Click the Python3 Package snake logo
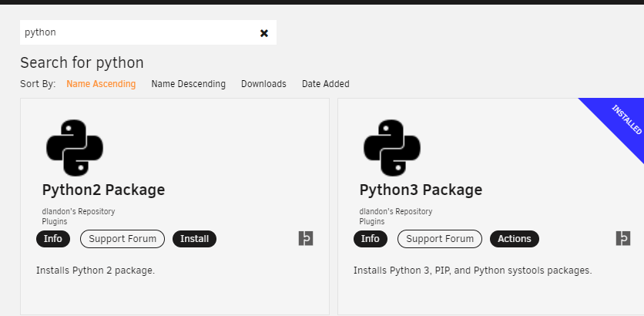The image size is (644, 316). pyautogui.click(x=392, y=147)
